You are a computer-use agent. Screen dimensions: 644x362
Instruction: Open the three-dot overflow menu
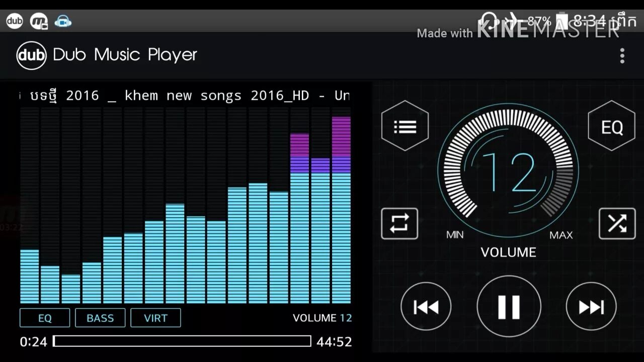click(x=622, y=55)
